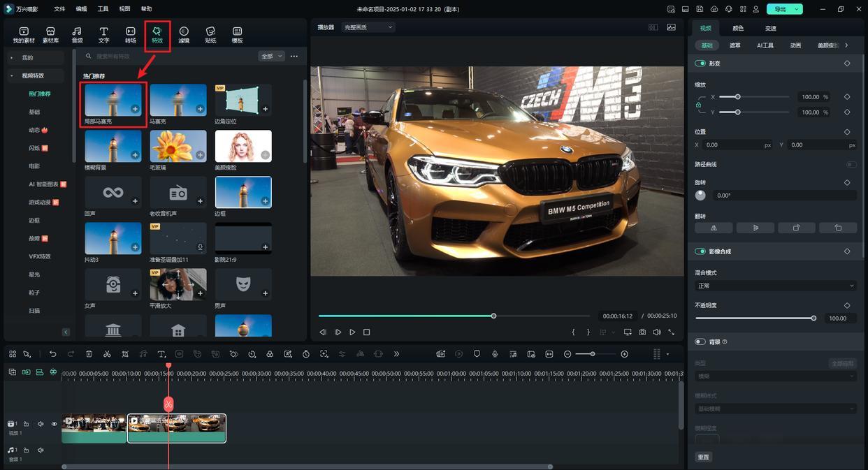
Task: Lock the video track 1
Action: [26, 424]
